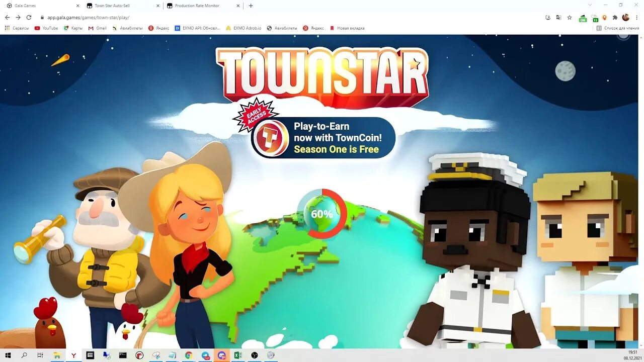Image resolution: width=644 pixels, height=362 pixels.
Task: Open Excel on the taskbar
Action: click(238, 355)
